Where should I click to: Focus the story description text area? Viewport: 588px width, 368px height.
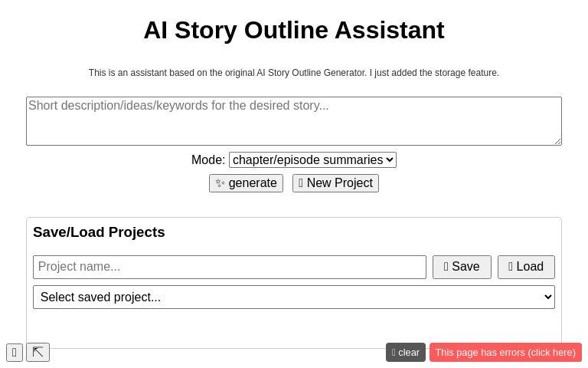294,121
